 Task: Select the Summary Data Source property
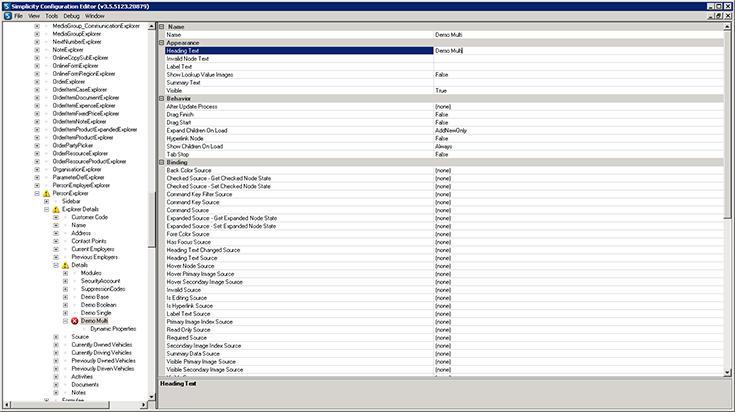tap(193, 353)
